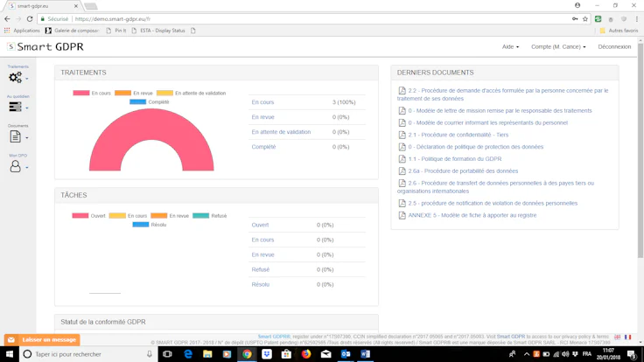
Task: Toggle the En cours legend in Traitements chart
Action: click(92, 94)
